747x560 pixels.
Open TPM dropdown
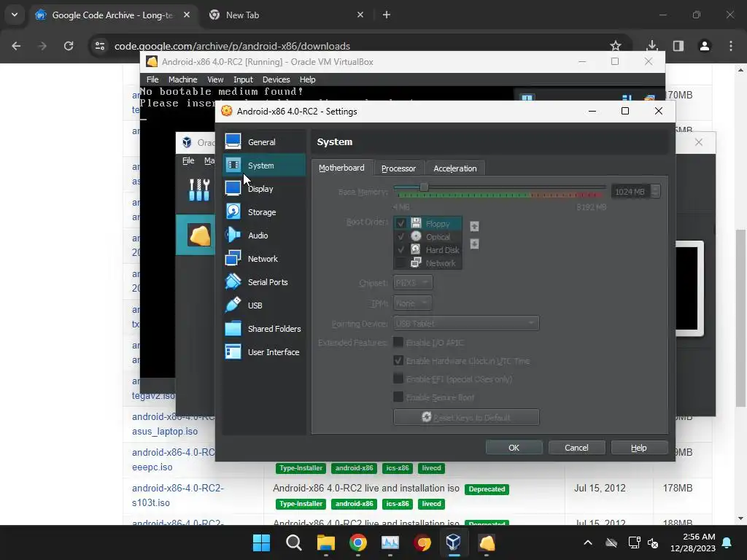[413, 303]
